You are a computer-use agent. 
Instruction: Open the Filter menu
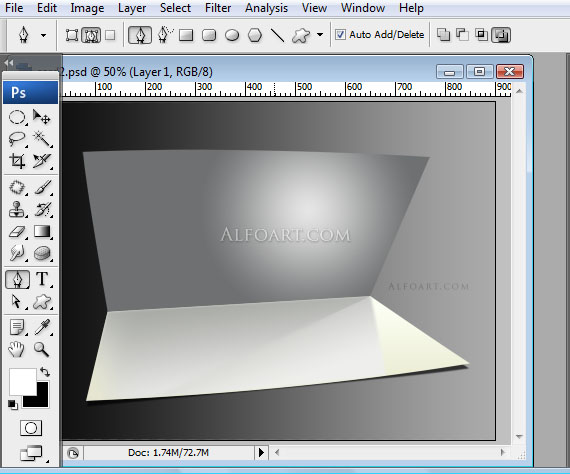218,8
